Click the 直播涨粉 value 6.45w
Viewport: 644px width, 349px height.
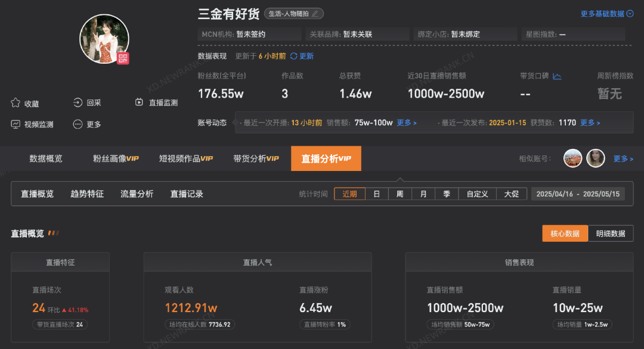(315, 308)
